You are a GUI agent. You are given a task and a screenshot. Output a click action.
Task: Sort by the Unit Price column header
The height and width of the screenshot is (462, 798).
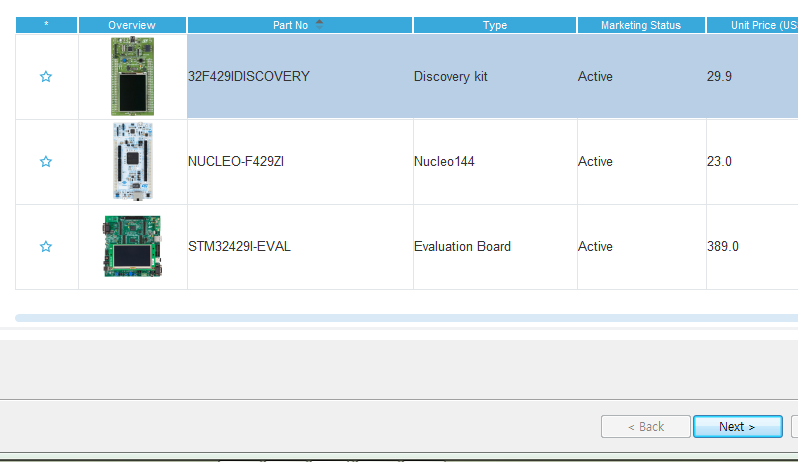click(752, 25)
